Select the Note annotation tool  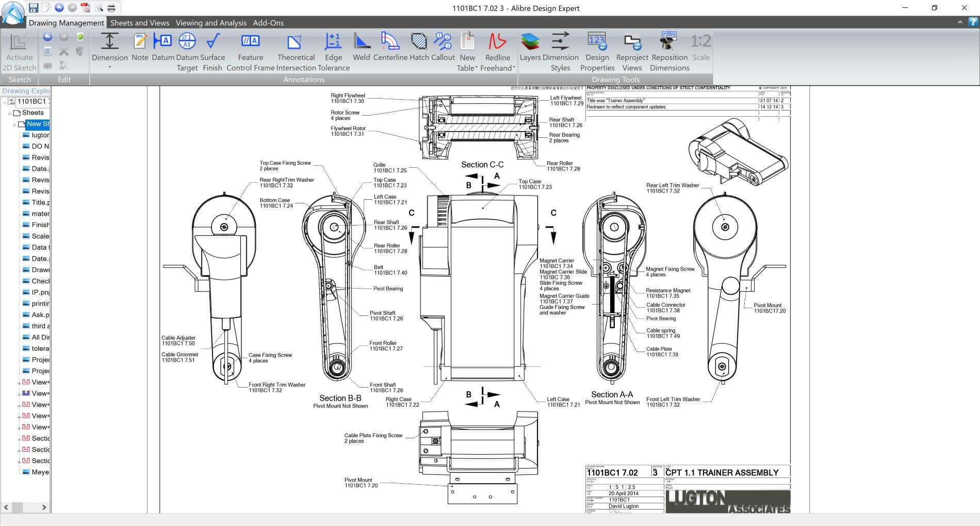point(140,47)
